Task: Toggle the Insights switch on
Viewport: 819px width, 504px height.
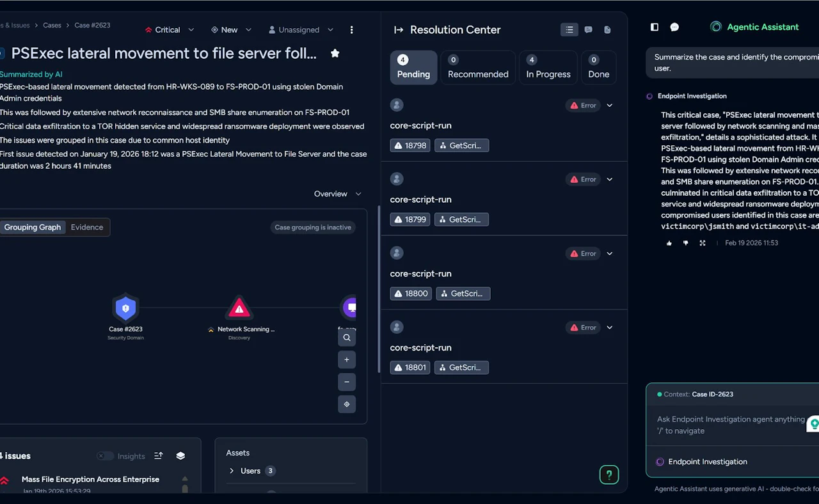Action: point(105,456)
